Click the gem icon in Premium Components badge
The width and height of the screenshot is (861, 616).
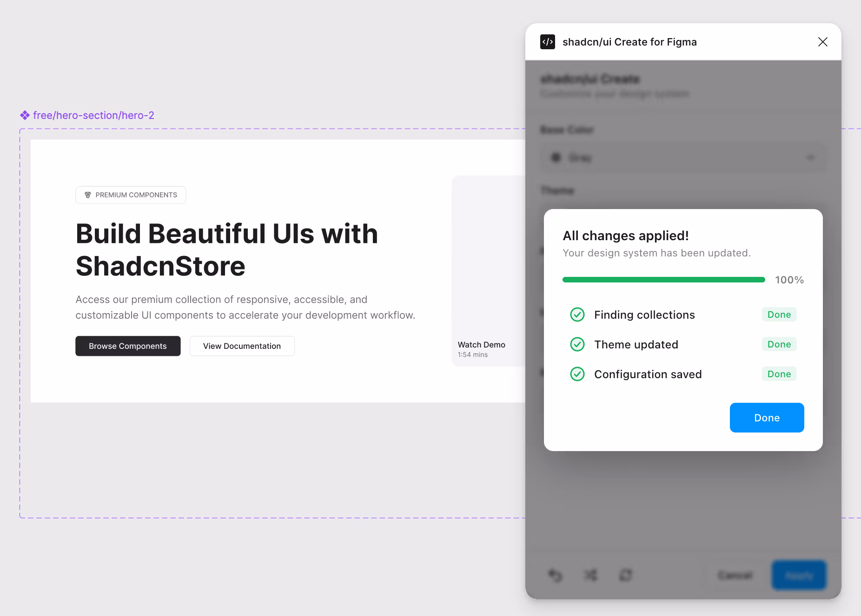(88, 195)
